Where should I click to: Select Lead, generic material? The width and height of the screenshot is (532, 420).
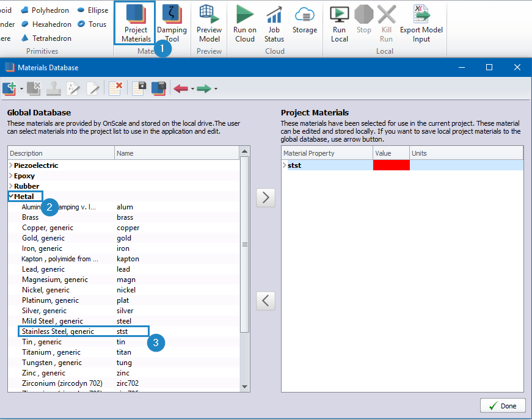pos(124,269)
